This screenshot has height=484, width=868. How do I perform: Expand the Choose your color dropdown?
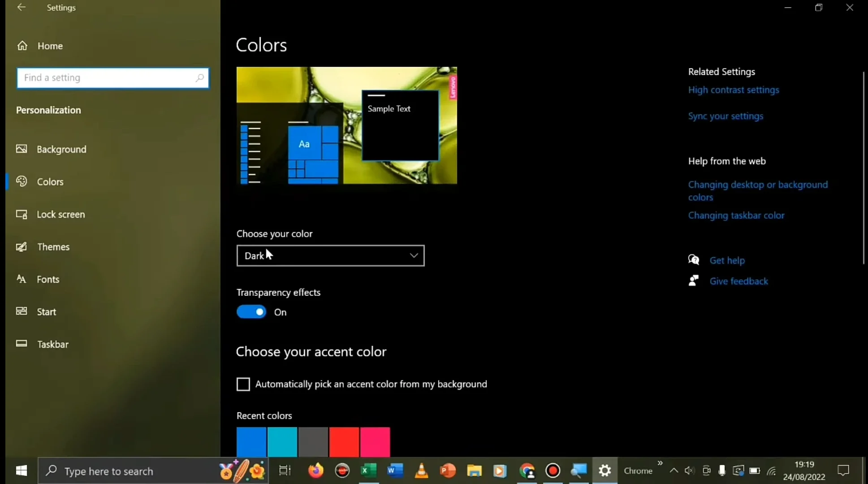tap(330, 256)
